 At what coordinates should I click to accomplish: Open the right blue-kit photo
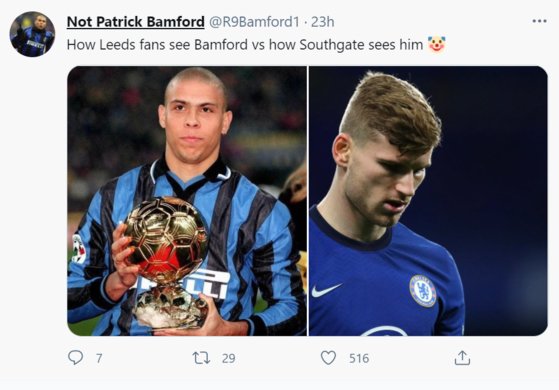pyautogui.click(x=428, y=201)
